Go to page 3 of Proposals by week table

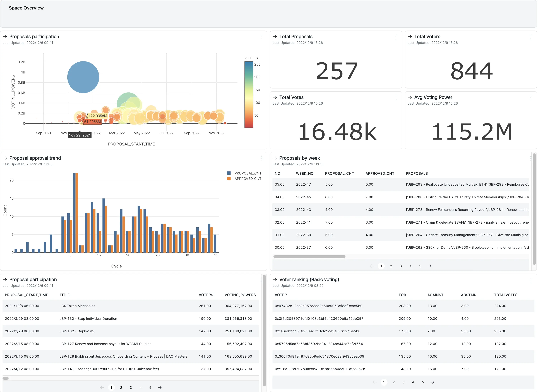401,266
